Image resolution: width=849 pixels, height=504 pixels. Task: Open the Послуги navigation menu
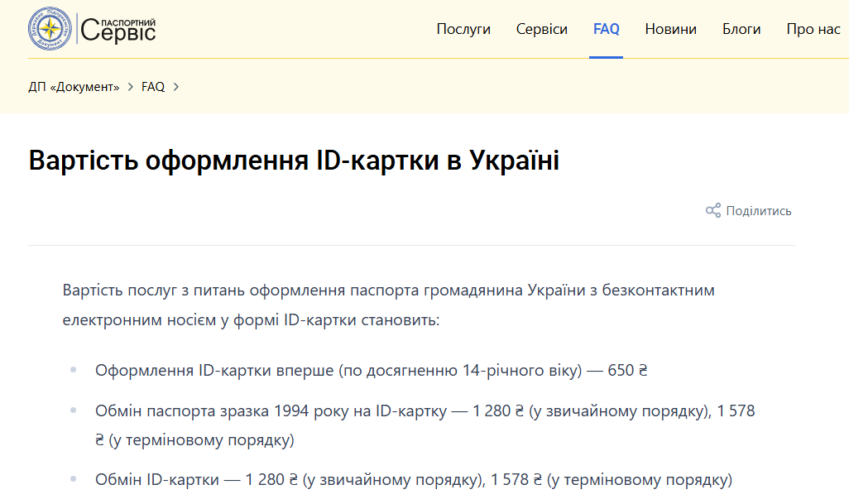[x=463, y=28]
